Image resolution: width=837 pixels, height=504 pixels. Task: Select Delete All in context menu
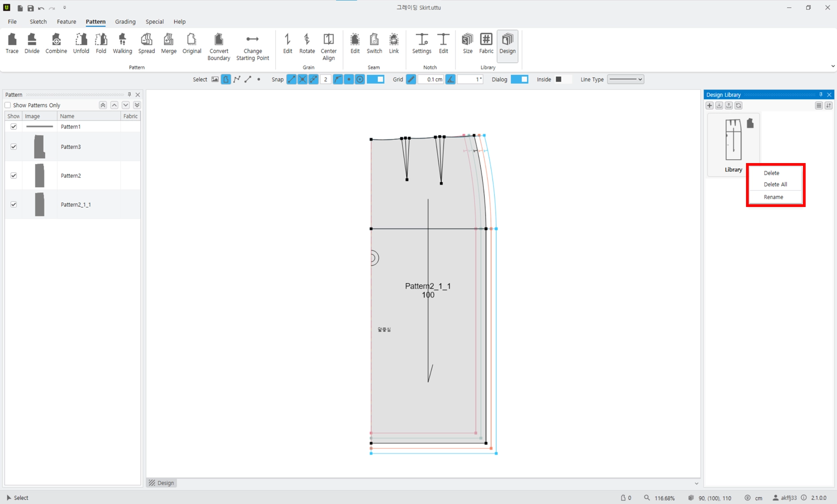tap(775, 185)
